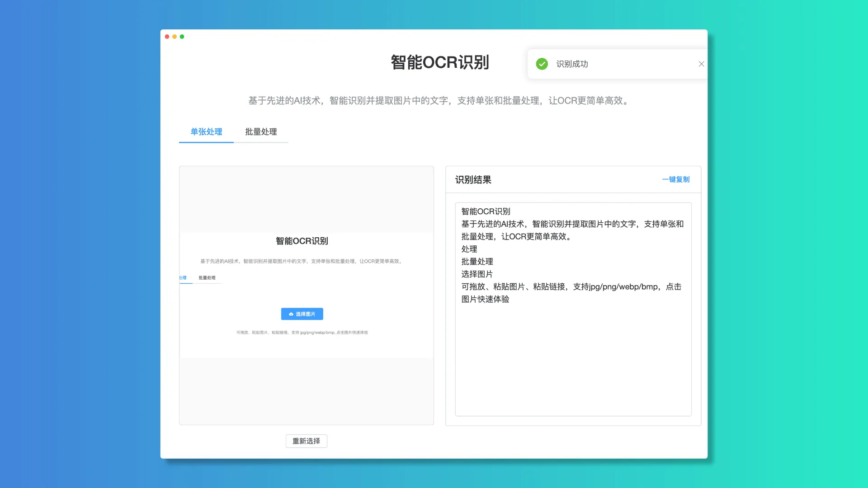Image resolution: width=868 pixels, height=488 pixels.
Task: Click the 识别成功 notification text
Action: pyautogui.click(x=572, y=64)
